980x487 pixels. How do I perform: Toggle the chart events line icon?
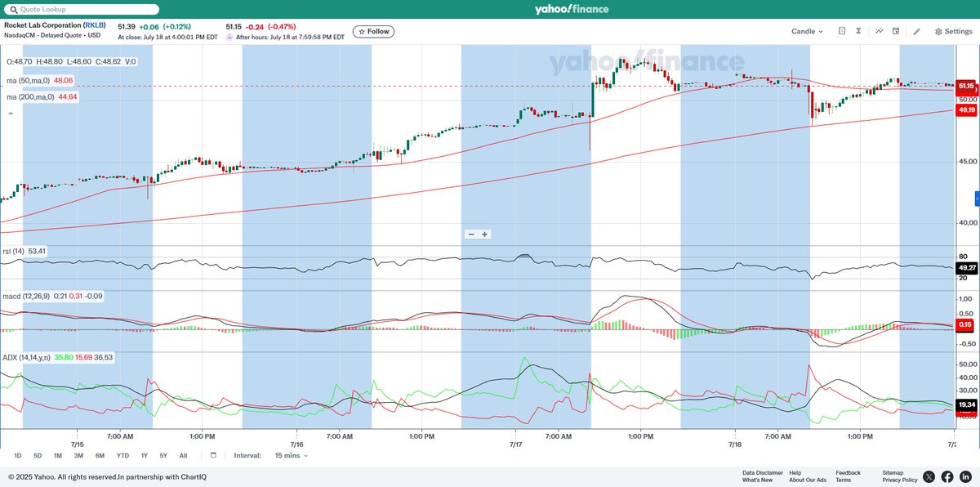pyautogui.click(x=880, y=31)
